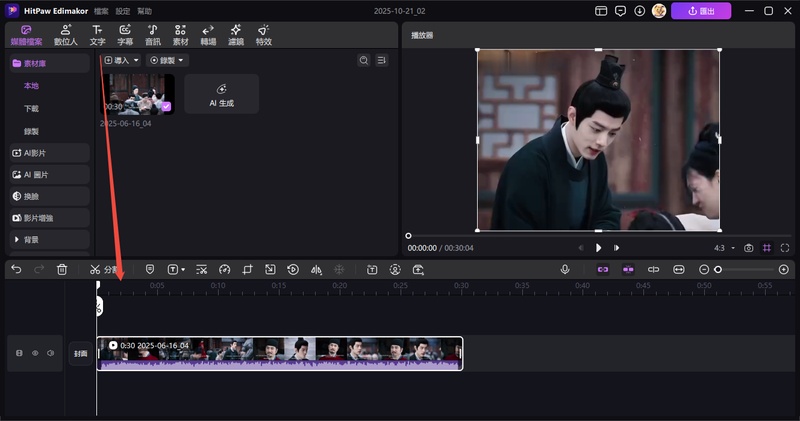Open the 錄製 record dropdown
Viewport: 800px width, 421px height.
point(167,61)
